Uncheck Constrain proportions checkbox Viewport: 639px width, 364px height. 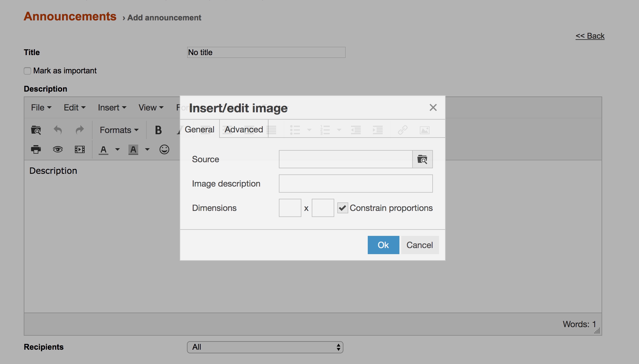point(342,208)
